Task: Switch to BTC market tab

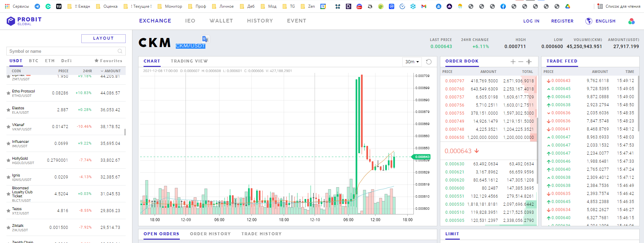Action: click(x=34, y=61)
